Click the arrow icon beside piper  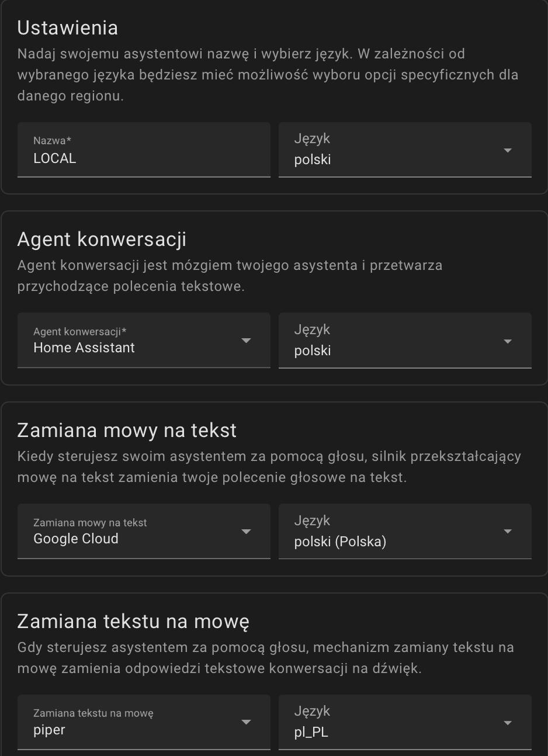pos(246,723)
